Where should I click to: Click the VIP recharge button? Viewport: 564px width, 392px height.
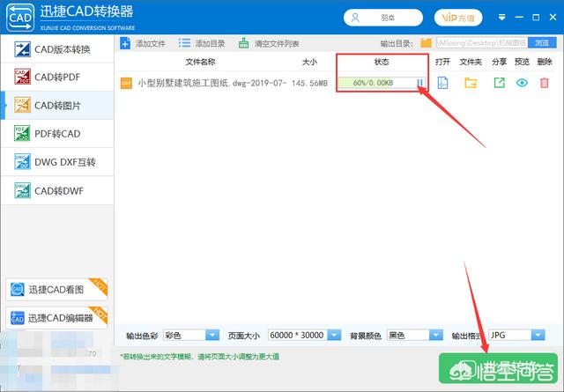pos(458,17)
